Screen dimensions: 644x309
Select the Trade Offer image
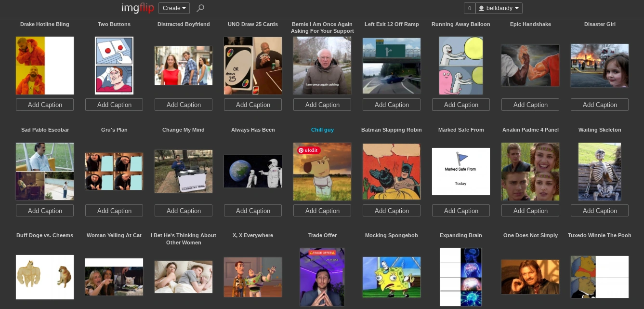[322, 277]
